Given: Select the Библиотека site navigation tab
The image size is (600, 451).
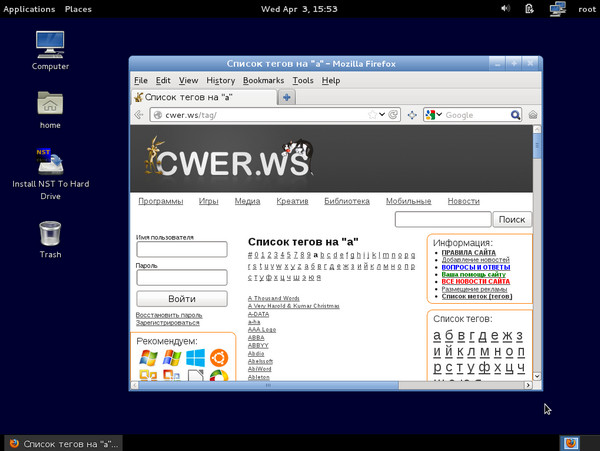Looking at the screenshot, I should [x=346, y=201].
